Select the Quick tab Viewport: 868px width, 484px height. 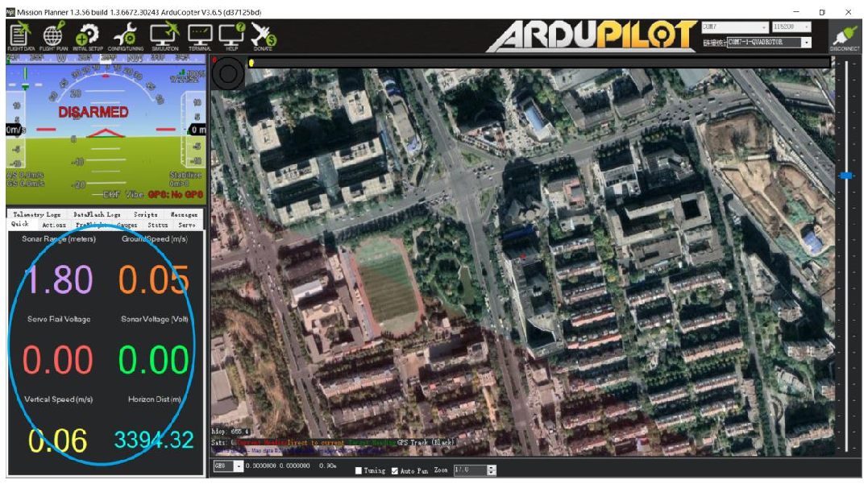pyautogui.click(x=20, y=224)
